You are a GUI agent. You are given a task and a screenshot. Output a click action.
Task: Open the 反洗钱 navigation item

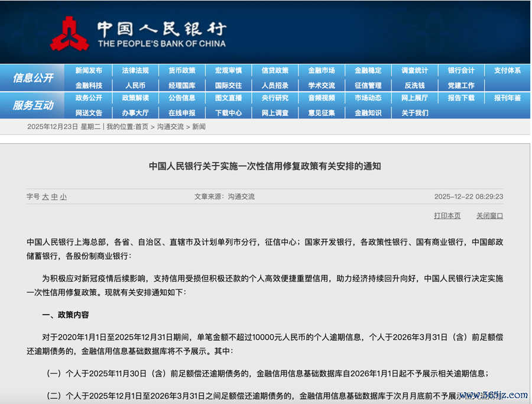point(414,85)
